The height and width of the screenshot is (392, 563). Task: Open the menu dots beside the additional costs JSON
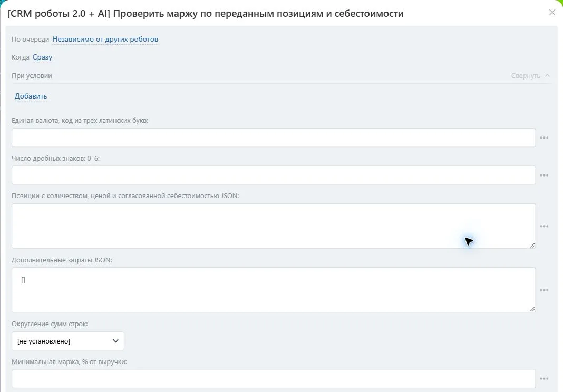[544, 290]
